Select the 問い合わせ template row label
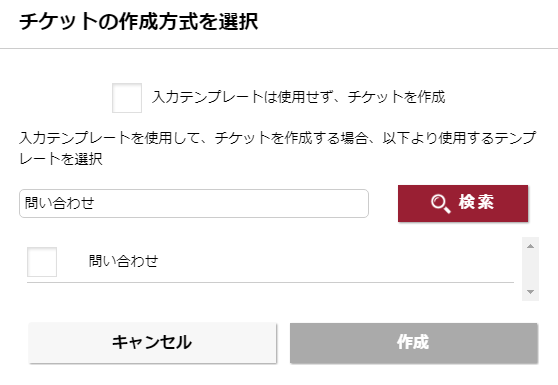 point(123,261)
